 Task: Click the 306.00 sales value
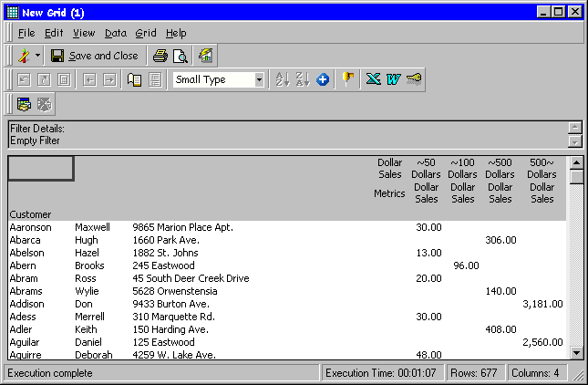(500, 240)
